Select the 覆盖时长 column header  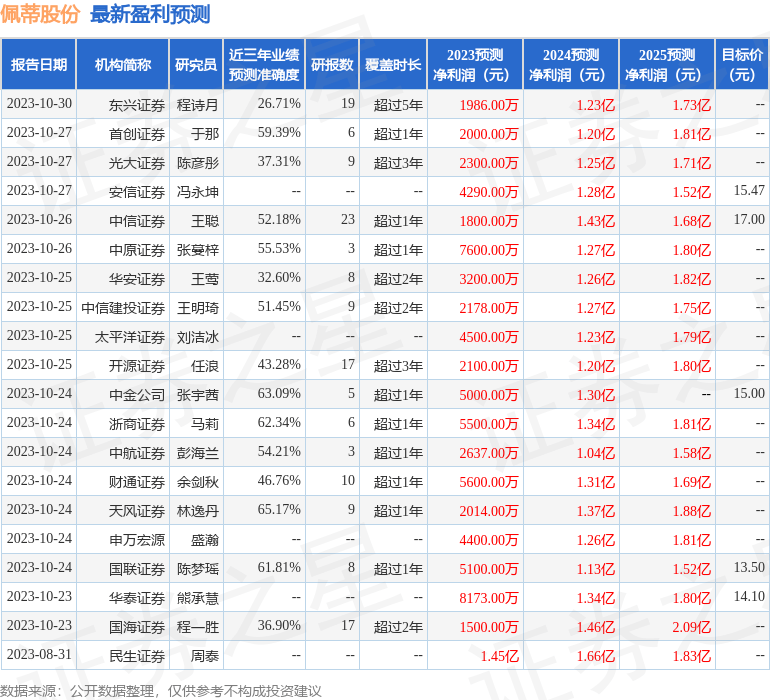tap(393, 65)
